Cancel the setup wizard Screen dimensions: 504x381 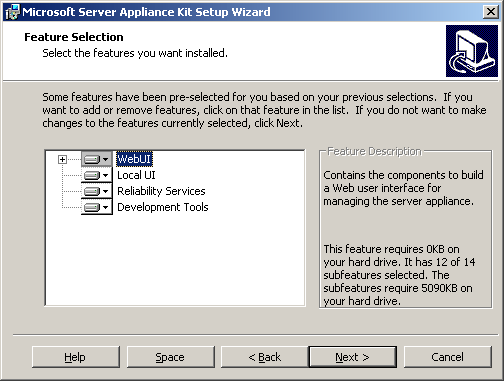pos(448,357)
